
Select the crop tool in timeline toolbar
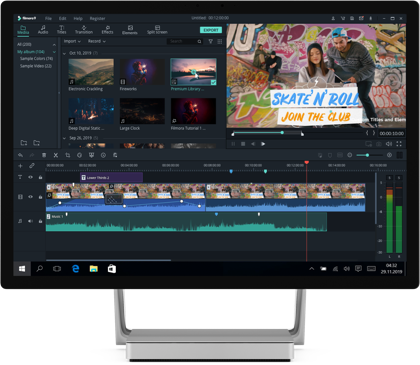pyautogui.click(x=68, y=155)
